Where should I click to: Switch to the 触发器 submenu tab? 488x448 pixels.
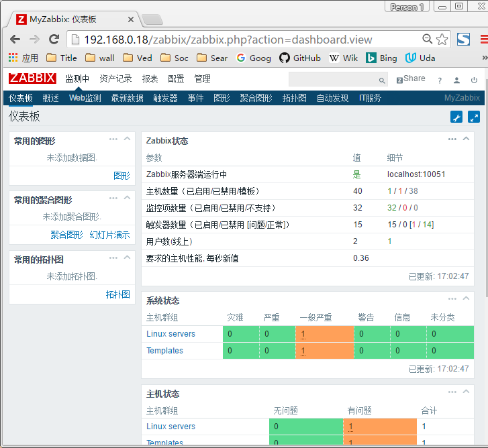pos(165,98)
